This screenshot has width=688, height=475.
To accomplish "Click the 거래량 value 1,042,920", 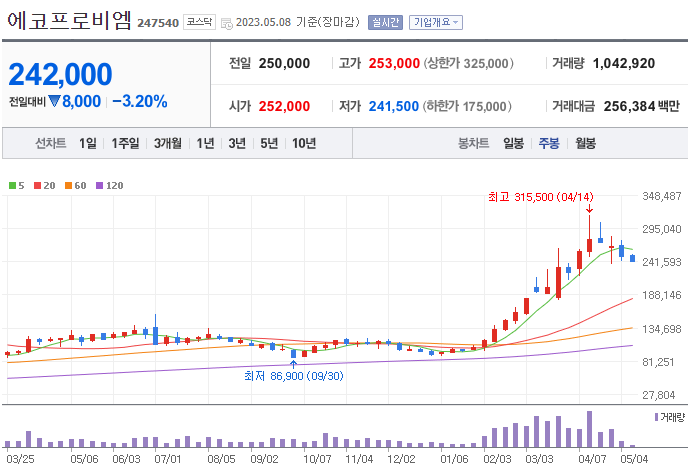I will (624, 64).
